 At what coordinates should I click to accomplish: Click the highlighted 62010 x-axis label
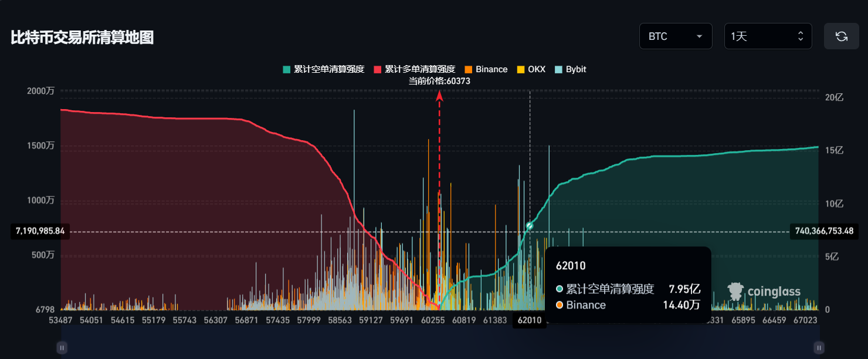pyautogui.click(x=529, y=320)
